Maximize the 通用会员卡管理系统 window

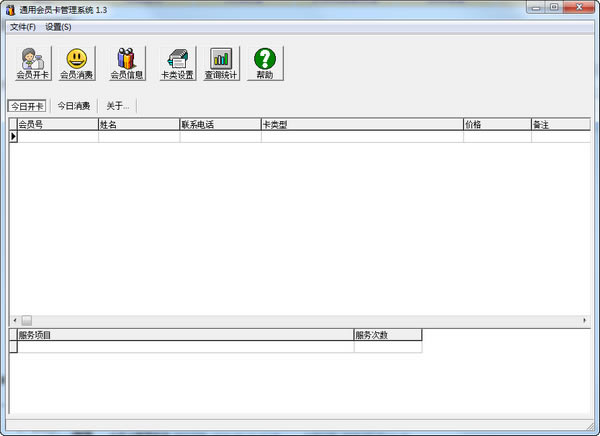[x=554, y=7]
